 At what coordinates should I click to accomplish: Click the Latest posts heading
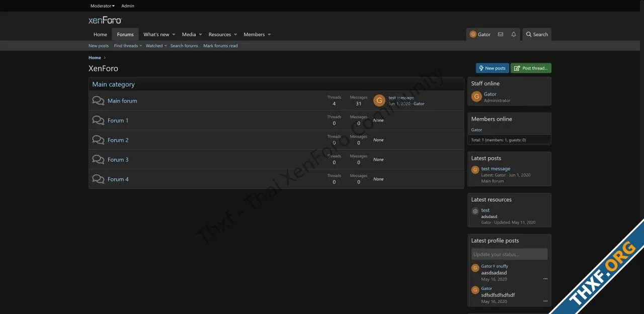click(486, 158)
